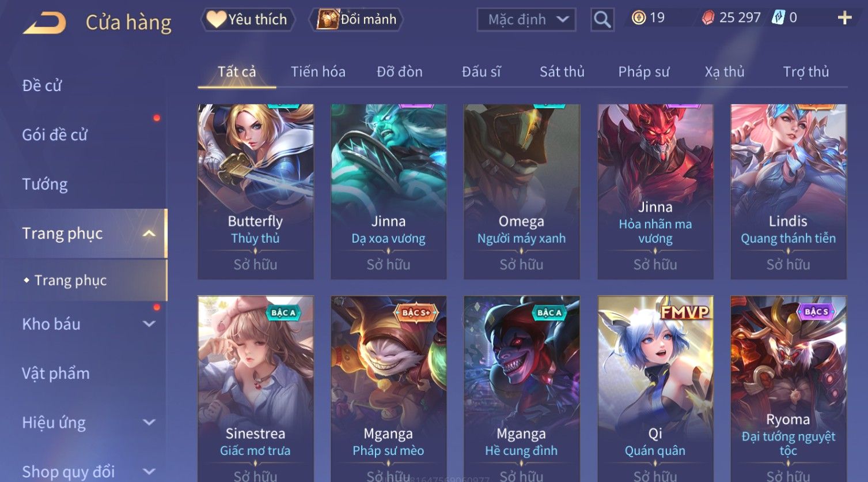Open Yêu thích heart favorites

pyautogui.click(x=248, y=20)
